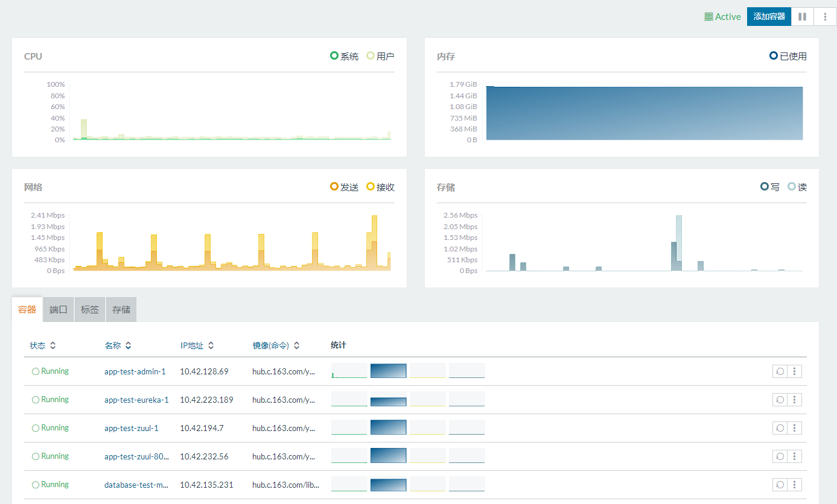
Task: Click network sparkline for app-test-admin-1
Action: [427, 371]
